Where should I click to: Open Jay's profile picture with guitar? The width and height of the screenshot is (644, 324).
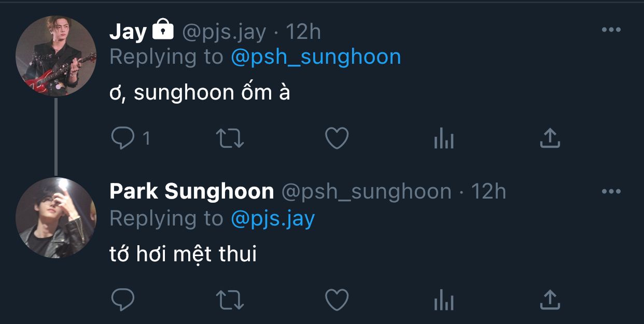click(x=56, y=56)
